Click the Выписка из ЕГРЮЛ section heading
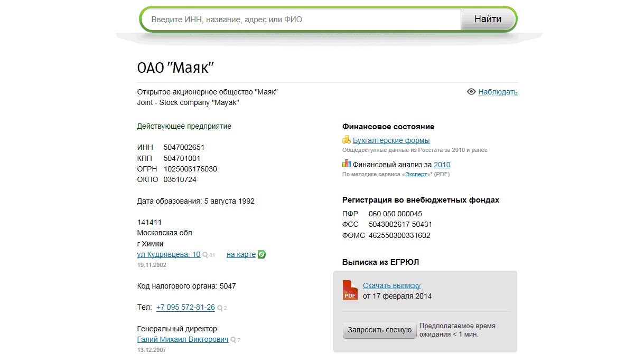644x354 pixels. pyautogui.click(x=381, y=262)
